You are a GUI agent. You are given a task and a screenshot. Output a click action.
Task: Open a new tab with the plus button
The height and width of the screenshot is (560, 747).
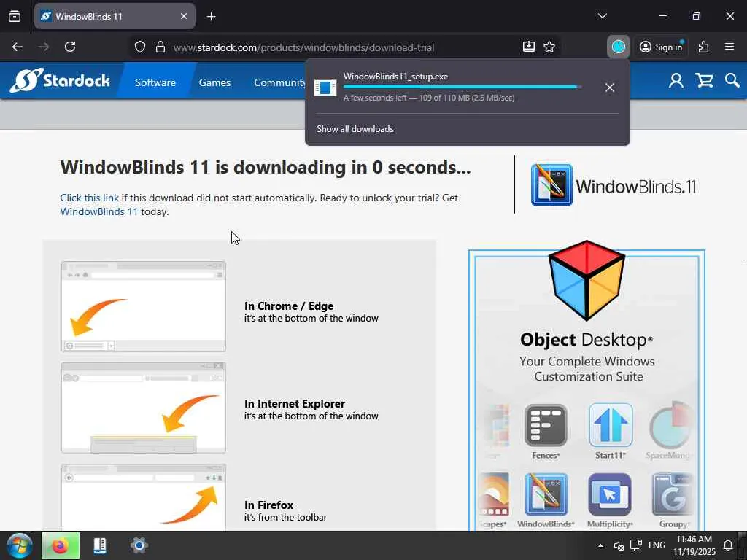tap(211, 17)
